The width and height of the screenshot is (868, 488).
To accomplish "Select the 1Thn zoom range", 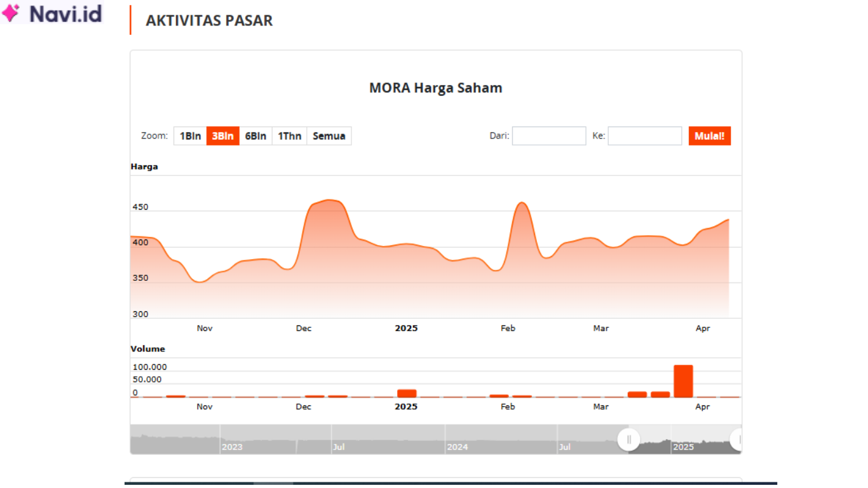I will coord(290,136).
